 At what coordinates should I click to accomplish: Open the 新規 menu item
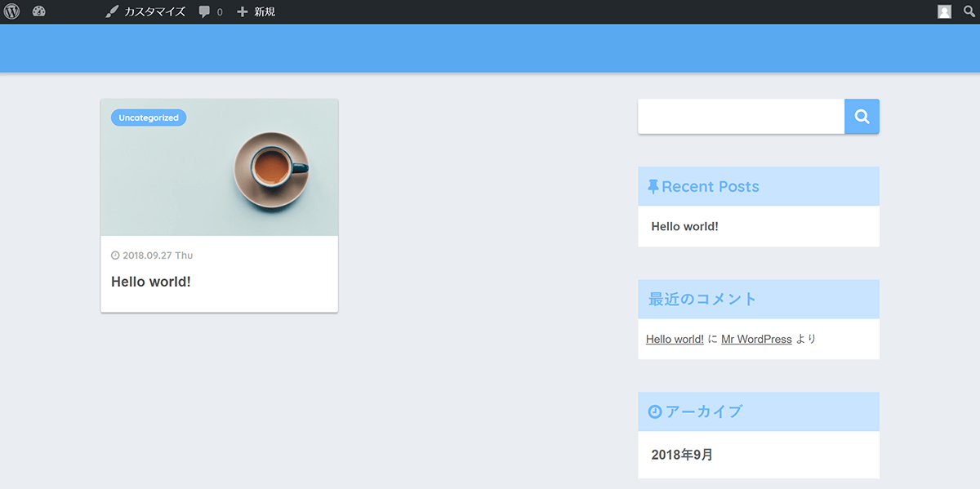(x=265, y=12)
